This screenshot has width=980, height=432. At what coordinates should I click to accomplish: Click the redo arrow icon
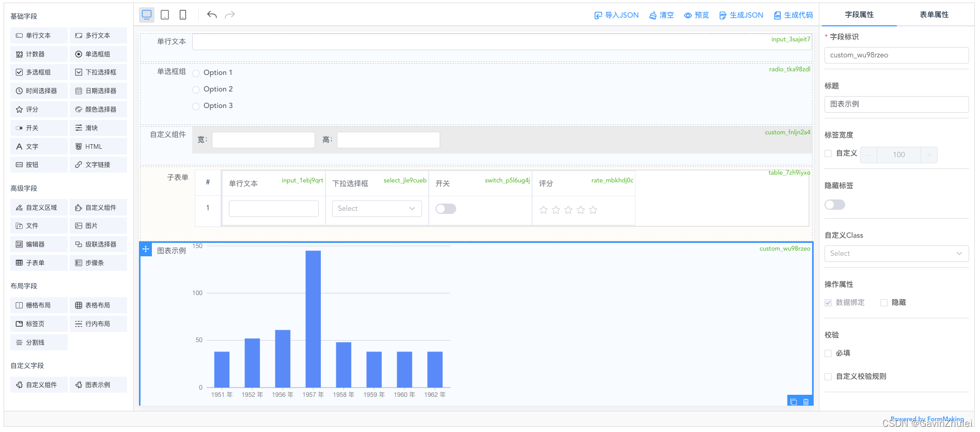pos(230,14)
